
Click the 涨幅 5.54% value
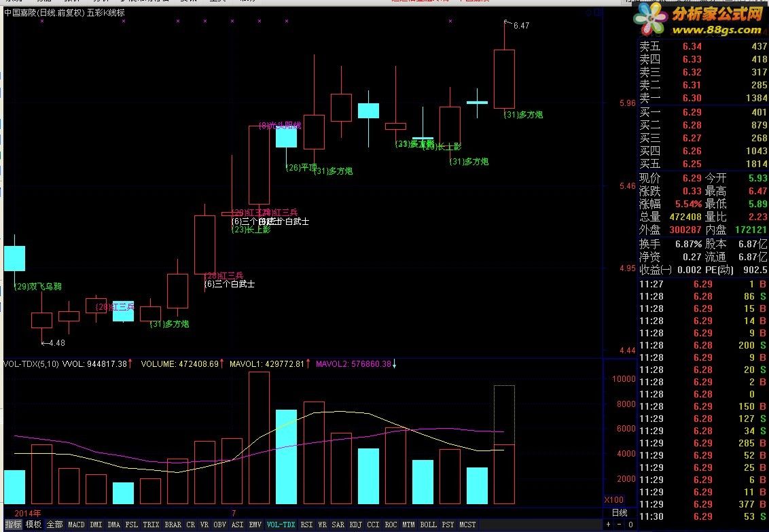coord(689,204)
